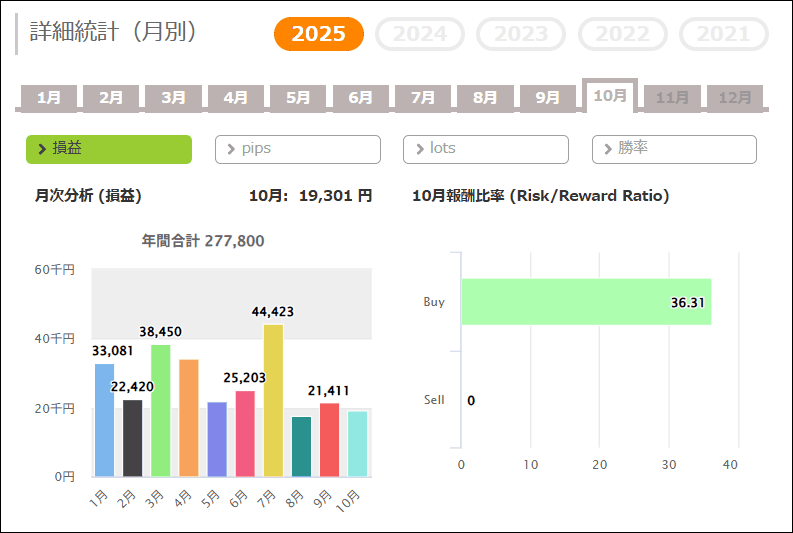Switch to the 7月 month tab
793x533 pixels.
tap(423, 98)
